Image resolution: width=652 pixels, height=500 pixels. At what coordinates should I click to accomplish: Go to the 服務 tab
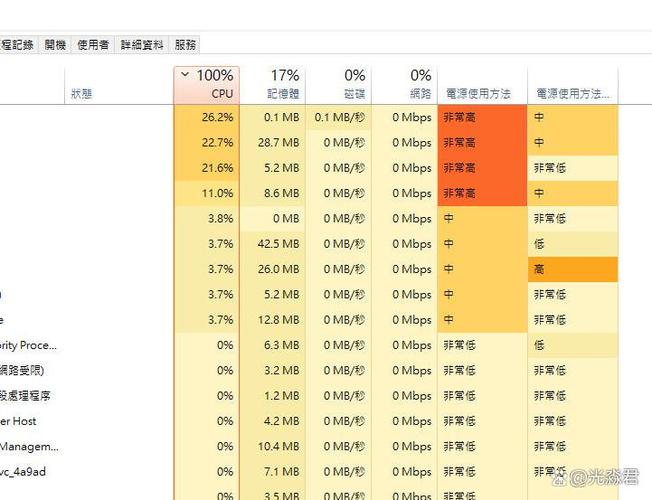185,45
